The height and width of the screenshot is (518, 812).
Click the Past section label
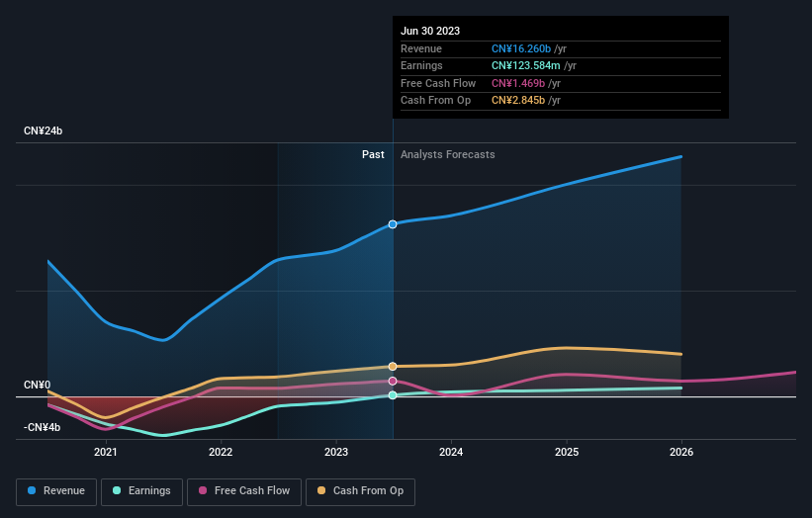tap(373, 154)
